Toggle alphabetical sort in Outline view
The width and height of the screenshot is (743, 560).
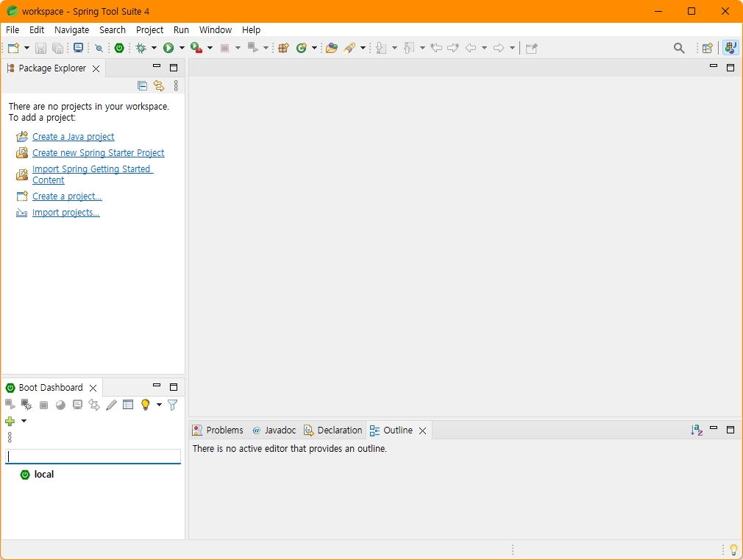pyautogui.click(x=697, y=430)
